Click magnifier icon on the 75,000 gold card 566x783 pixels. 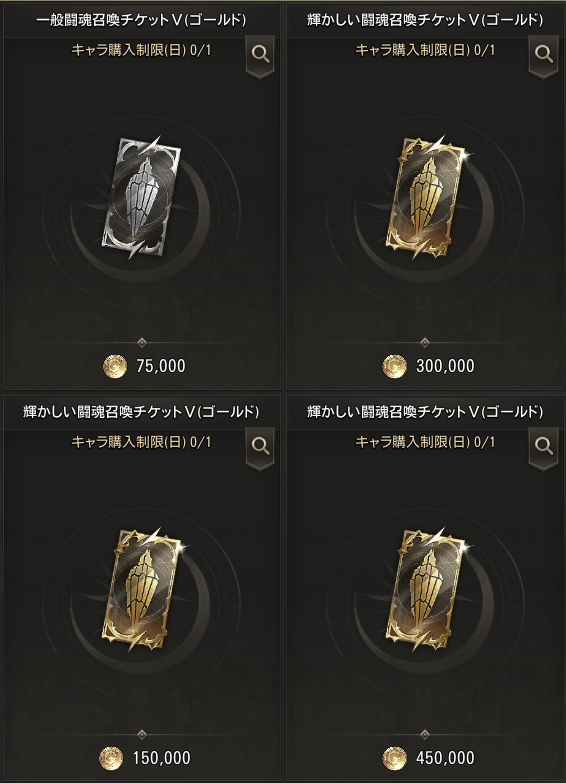click(x=260, y=54)
